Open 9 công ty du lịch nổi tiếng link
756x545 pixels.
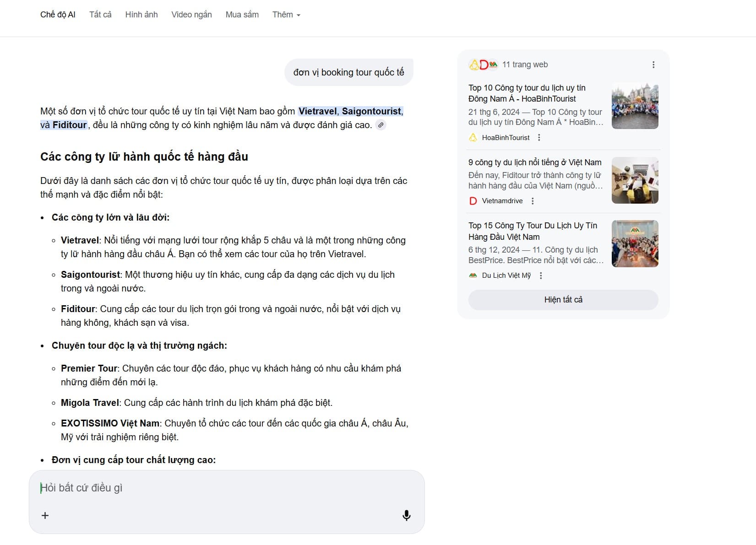point(535,162)
